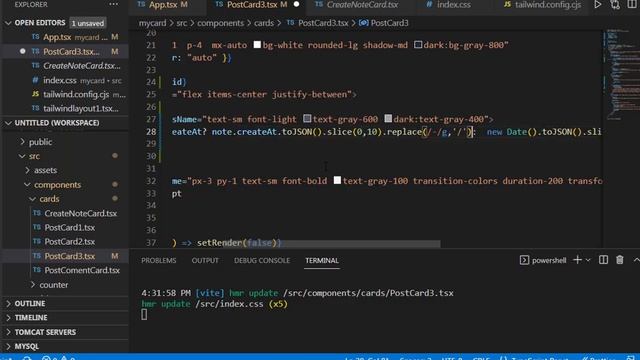Click bg-white color swatch on line 21
The image size is (640, 360).
257,44
